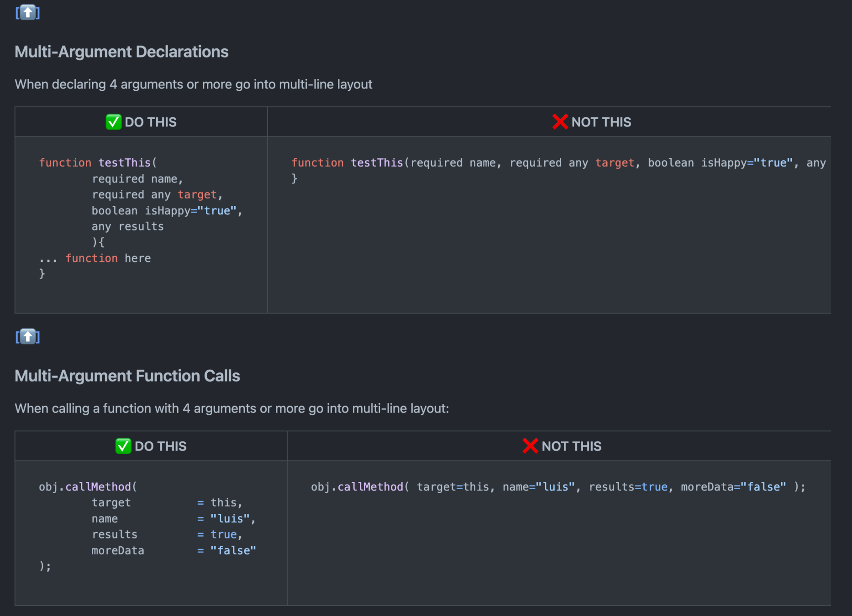Click the code line "any results"

128,226
